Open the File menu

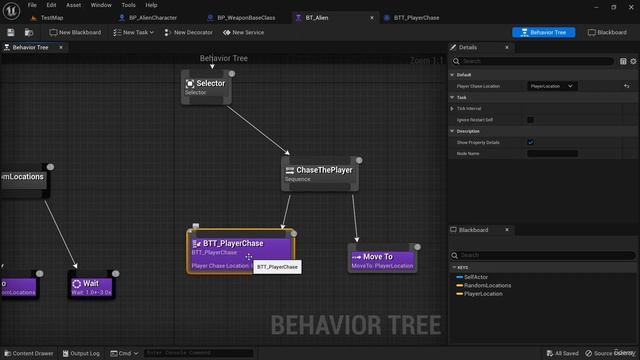tap(32, 5)
